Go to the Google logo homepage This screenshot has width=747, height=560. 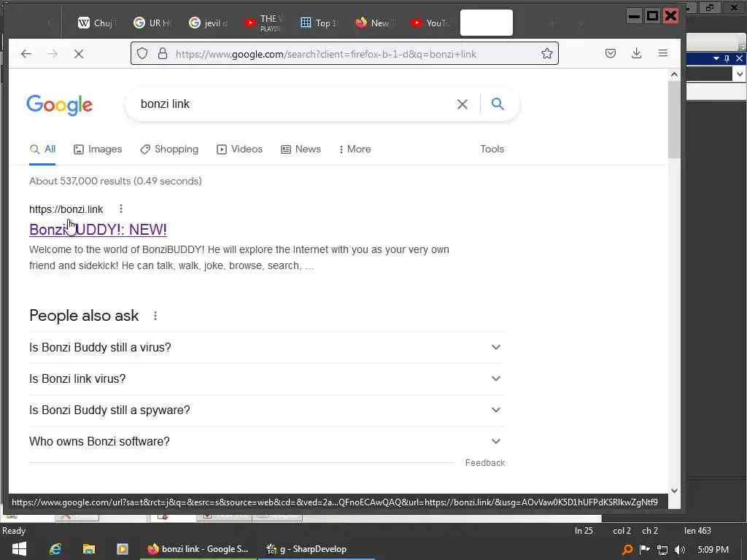60,105
